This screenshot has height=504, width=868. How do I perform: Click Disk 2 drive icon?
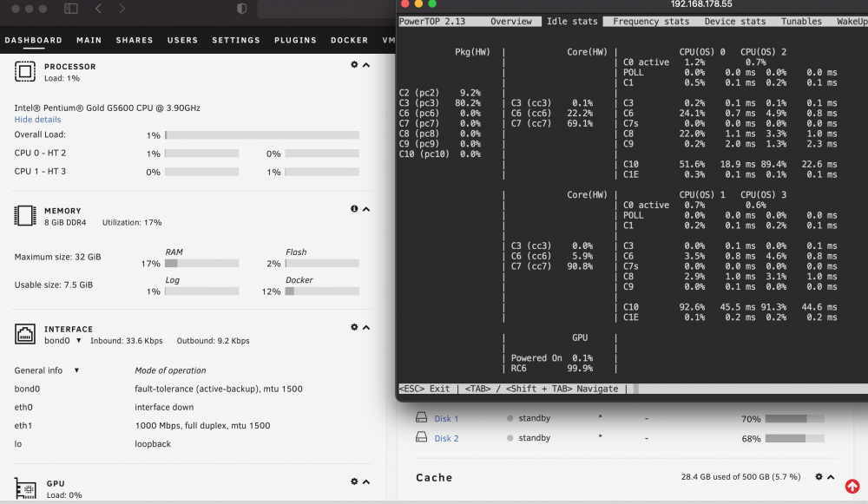coord(421,437)
